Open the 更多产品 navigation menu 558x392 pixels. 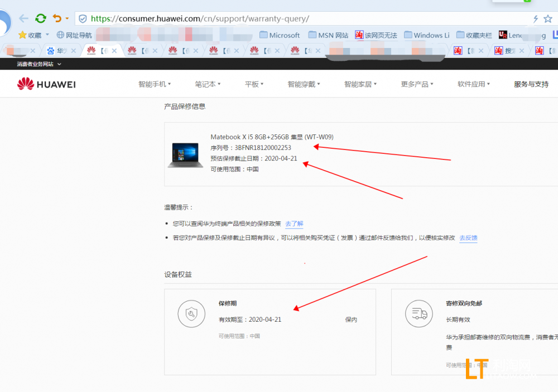pos(417,84)
